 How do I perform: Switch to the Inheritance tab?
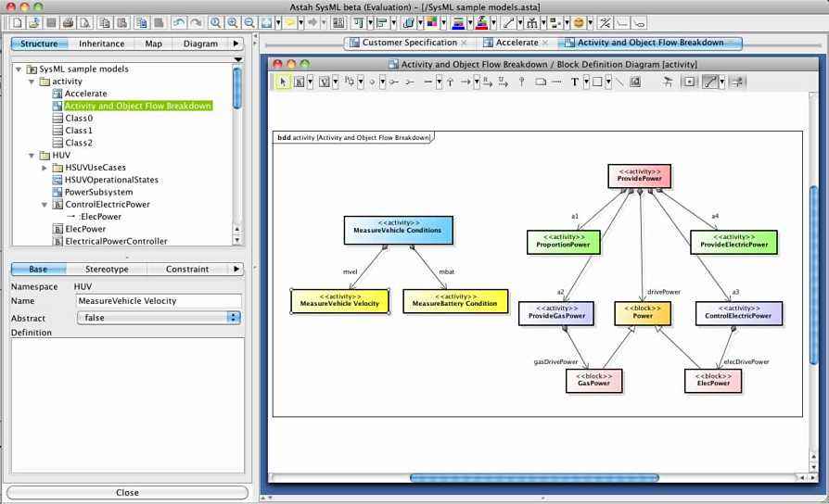coord(101,44)
